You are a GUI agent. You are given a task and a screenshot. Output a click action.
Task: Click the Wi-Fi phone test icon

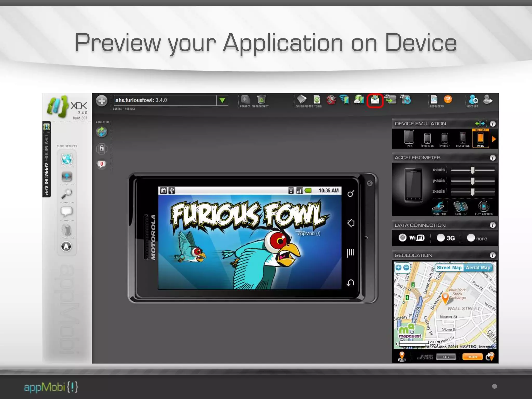345,100
